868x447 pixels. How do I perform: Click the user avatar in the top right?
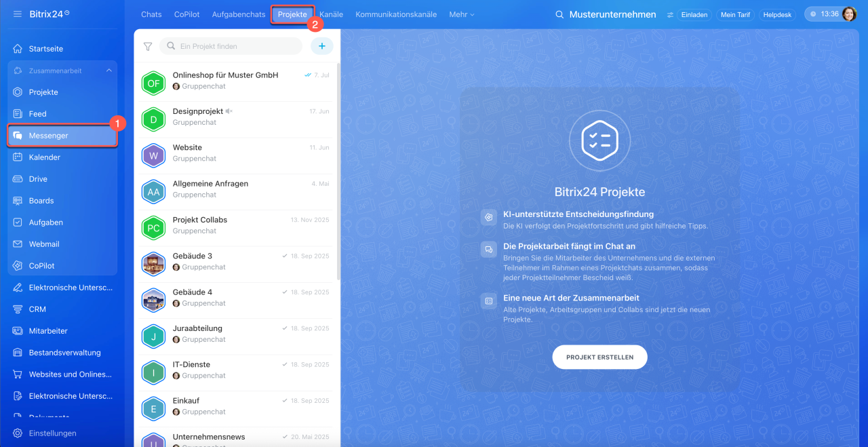click(850, 14)
